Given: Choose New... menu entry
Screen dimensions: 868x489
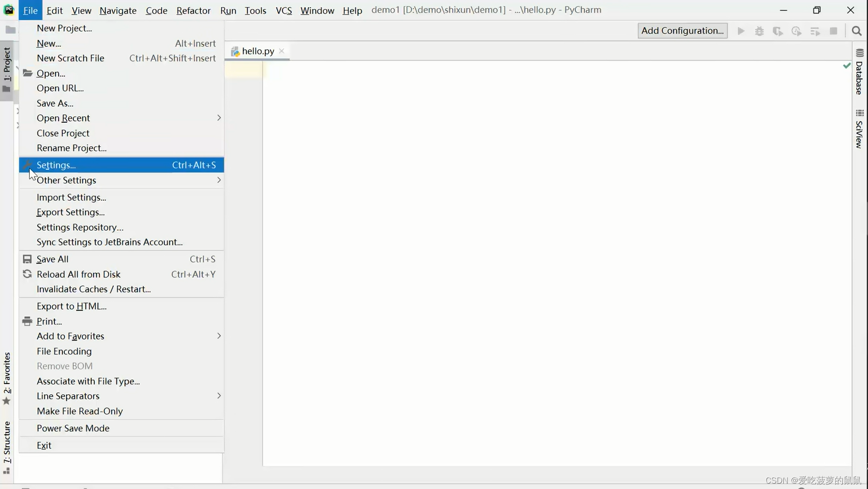Looking at the screenshot, I should click(x=121, y=43).
